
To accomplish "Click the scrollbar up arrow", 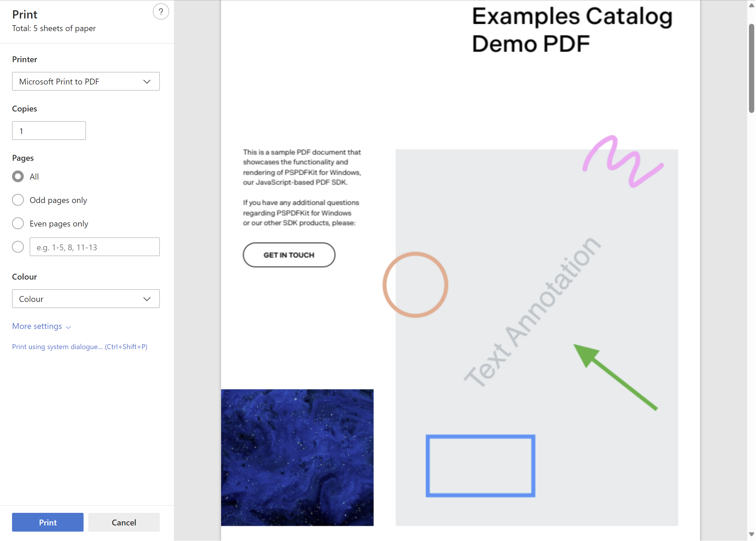I will tap(751, 5).
